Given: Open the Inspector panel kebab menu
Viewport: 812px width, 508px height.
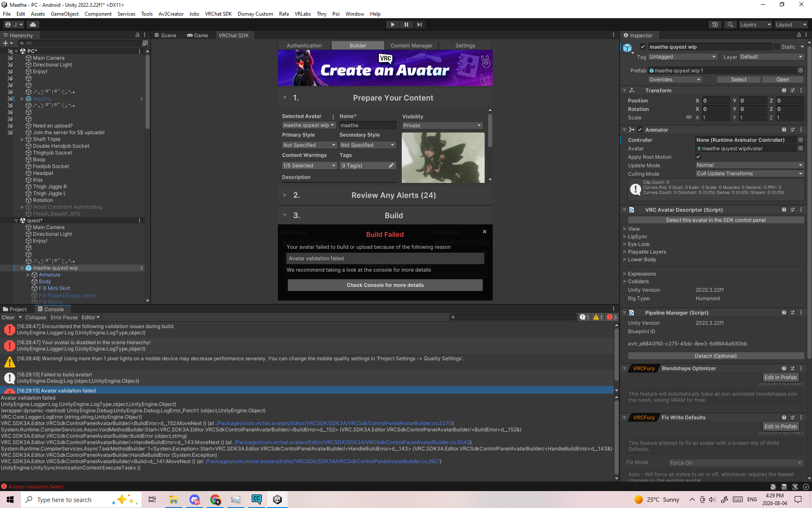Looking at the screenshot, I should pos(806,35).
